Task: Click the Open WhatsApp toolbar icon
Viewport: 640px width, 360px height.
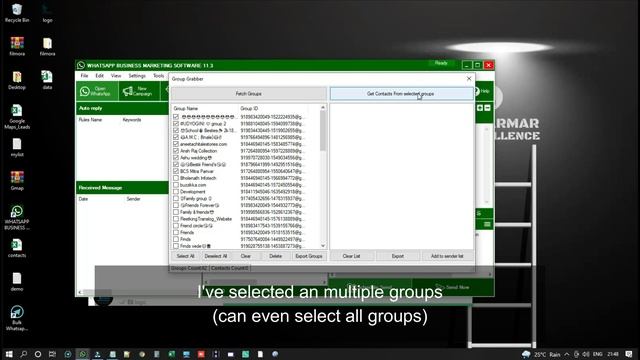Action: pyautogui.click(x=85, y=91)
